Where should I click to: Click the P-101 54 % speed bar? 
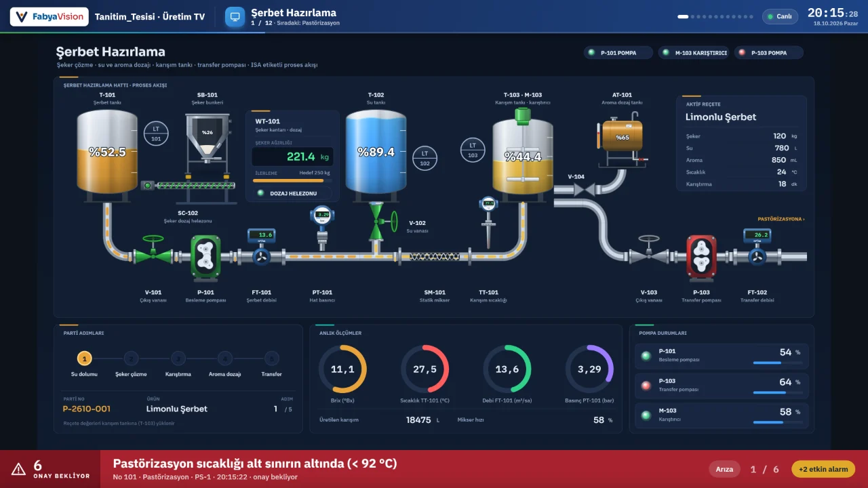776,363
